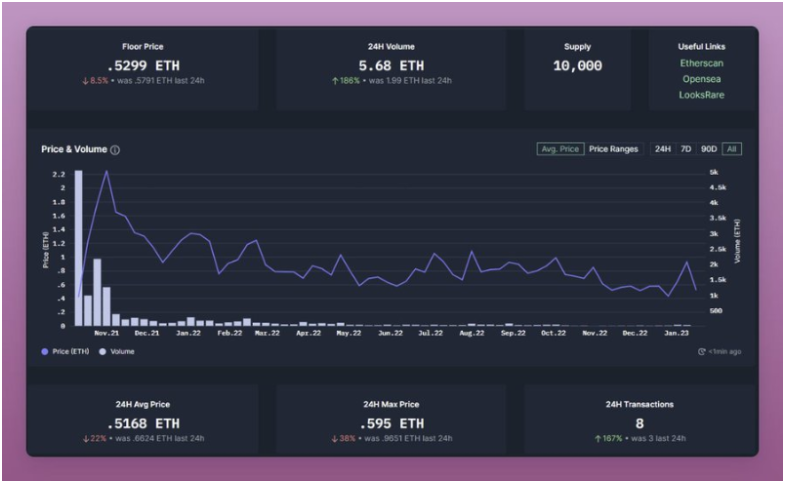Select the All time range
788x483 pixels.
click(x=732, y=149)
